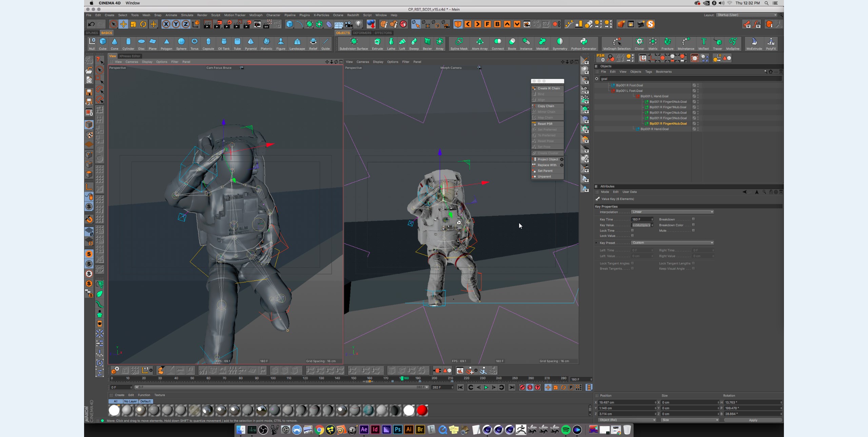Click the Reset PSR button
The image size is (868, 437).
(x=547, y=124)
